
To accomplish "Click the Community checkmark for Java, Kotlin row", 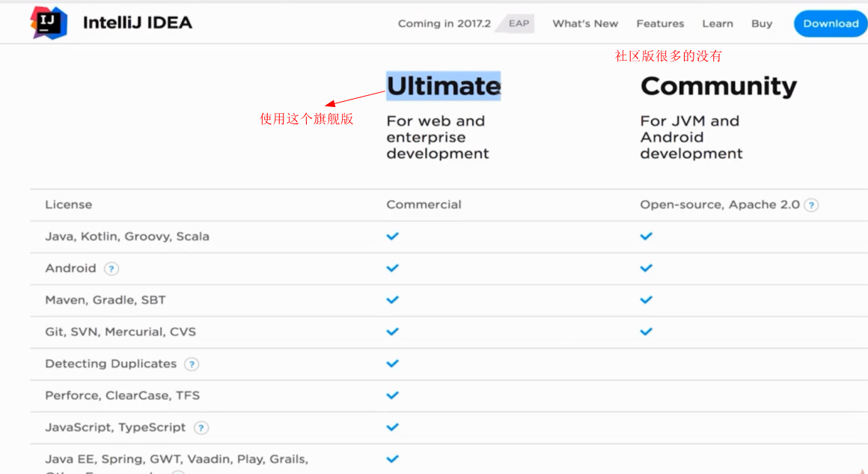I will [x=646, y=237].
